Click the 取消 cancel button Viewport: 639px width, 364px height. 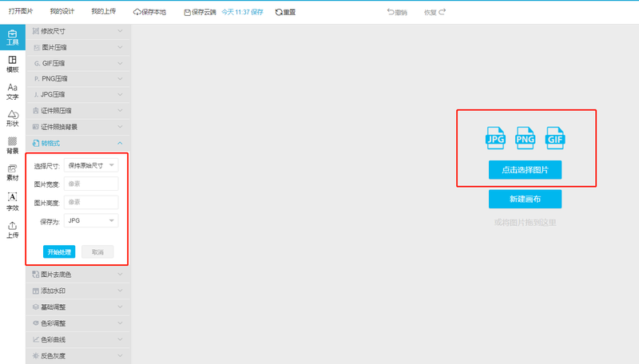pos(97,252)
